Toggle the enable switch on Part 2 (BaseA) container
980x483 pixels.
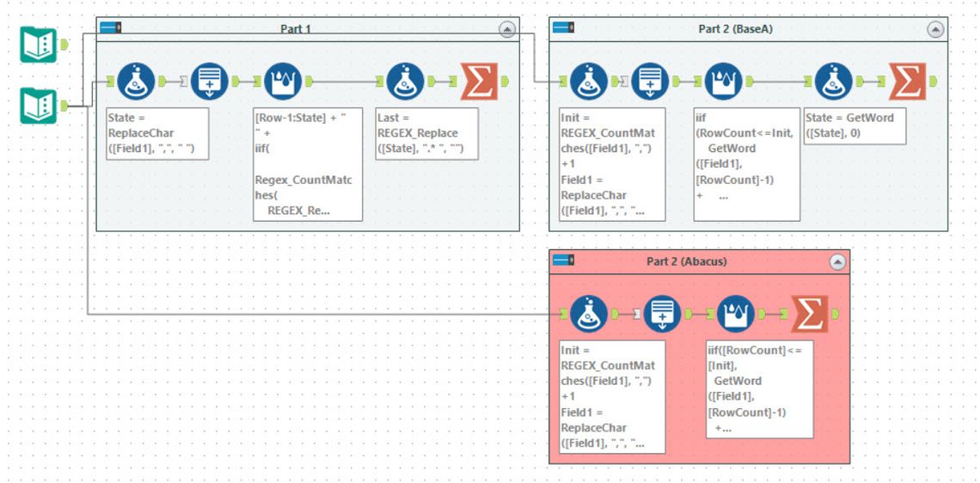564,28
